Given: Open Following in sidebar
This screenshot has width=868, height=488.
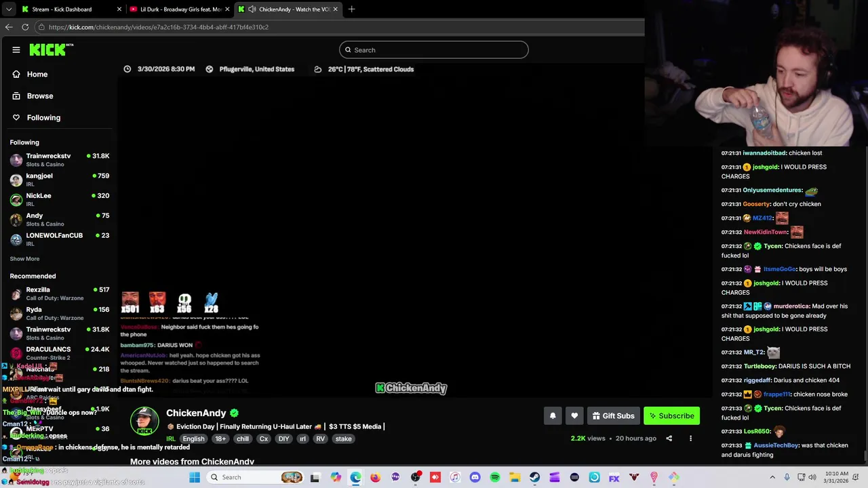Looking at the screenshot, I should pos(43,117).
